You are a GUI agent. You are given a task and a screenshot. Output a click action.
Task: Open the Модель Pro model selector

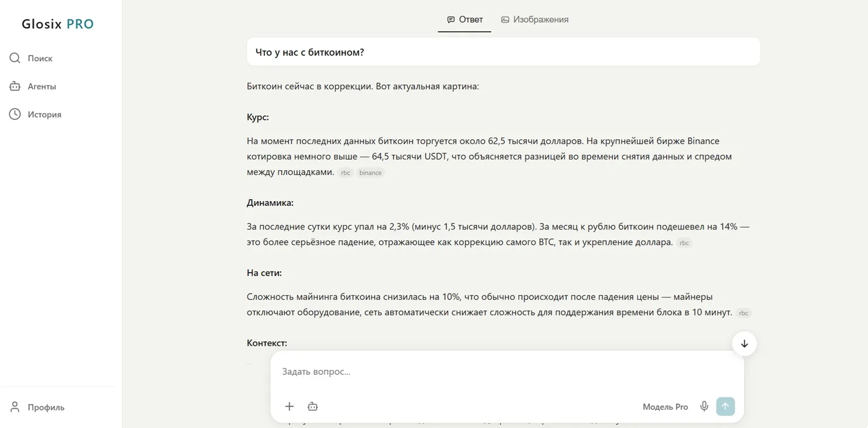pos(665,407)
